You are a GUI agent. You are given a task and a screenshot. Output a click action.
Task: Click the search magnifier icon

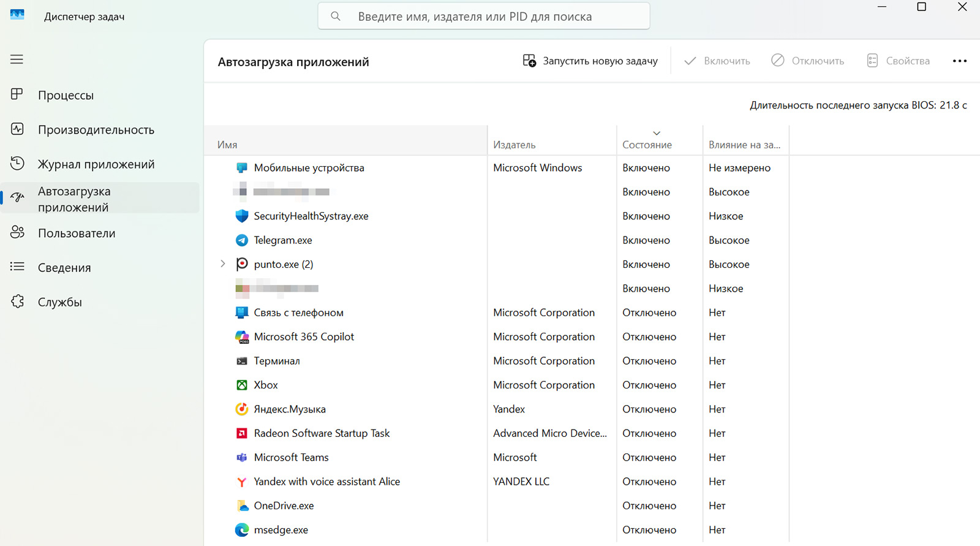[336, 17]
